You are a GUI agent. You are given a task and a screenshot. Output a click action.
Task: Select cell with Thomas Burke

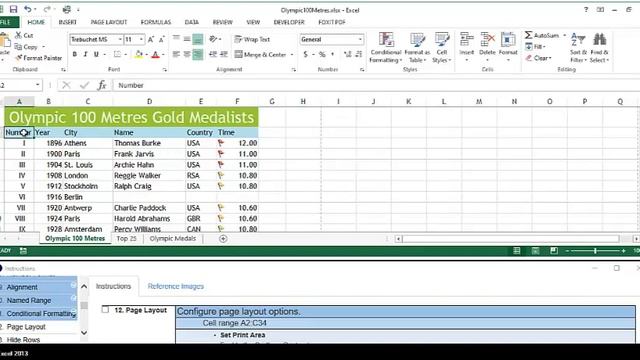click(x=149, y=143)
